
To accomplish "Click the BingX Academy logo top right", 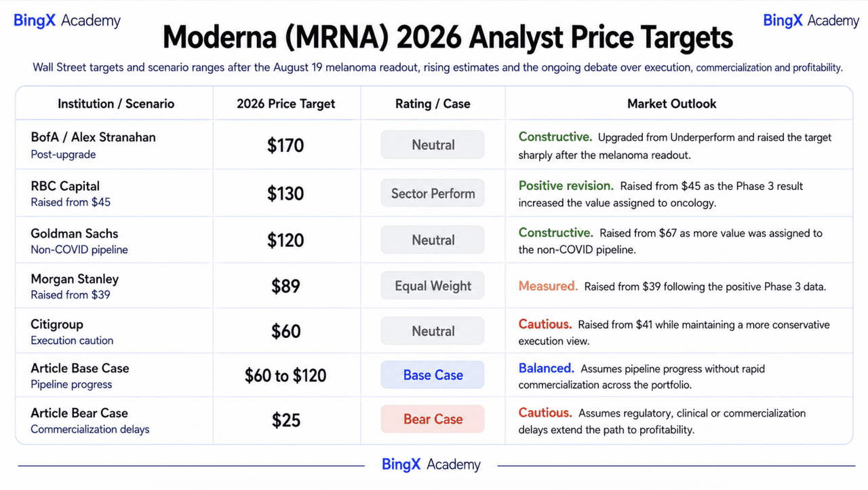I will [811, 20].
